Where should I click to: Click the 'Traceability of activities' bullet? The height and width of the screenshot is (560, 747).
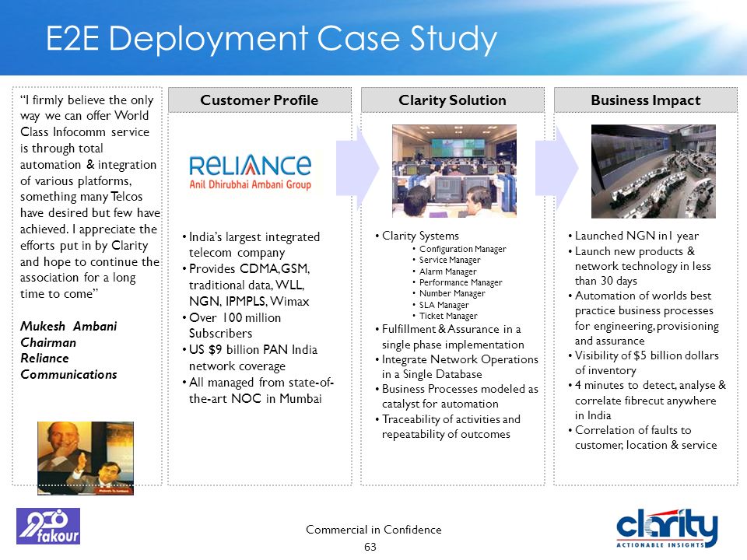click(447, 427)
